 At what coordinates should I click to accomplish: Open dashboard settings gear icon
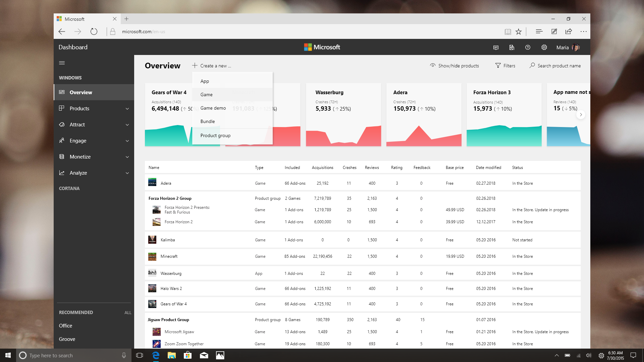coord(544,48)
